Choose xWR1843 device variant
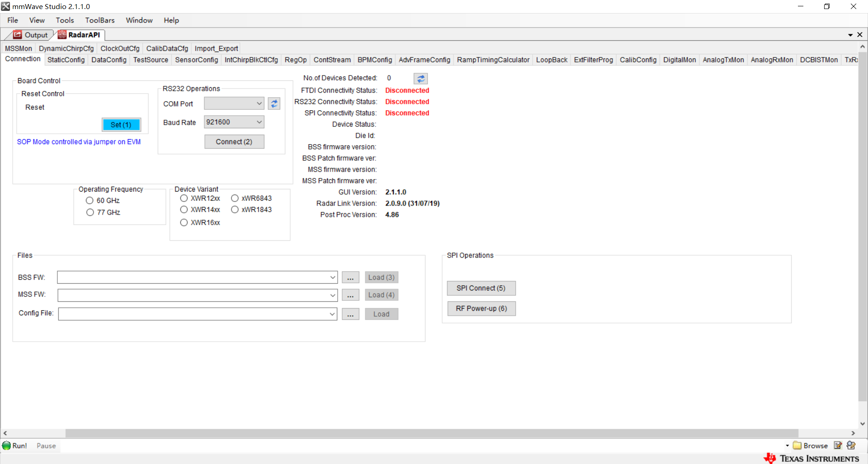This screenshot has height=464, width=868. pos(235,210)
